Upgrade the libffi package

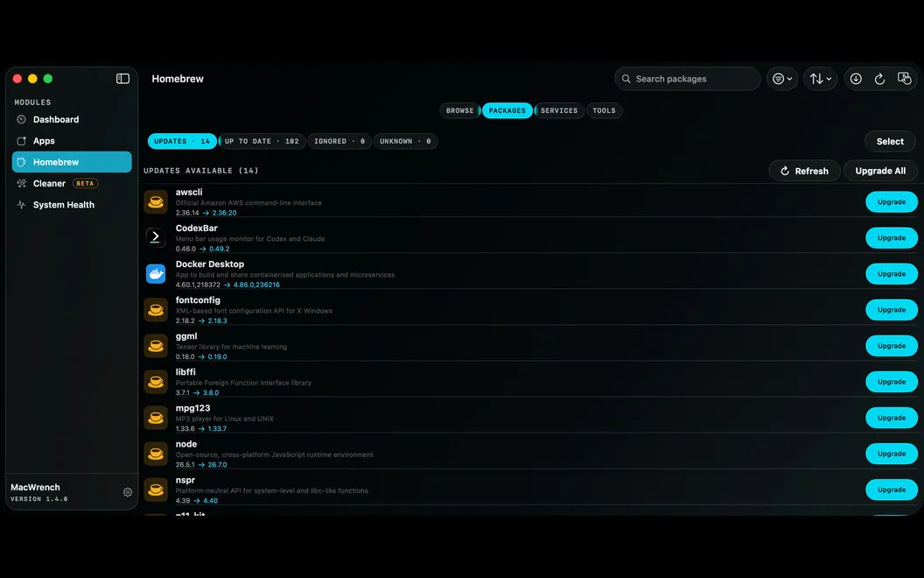892,382
